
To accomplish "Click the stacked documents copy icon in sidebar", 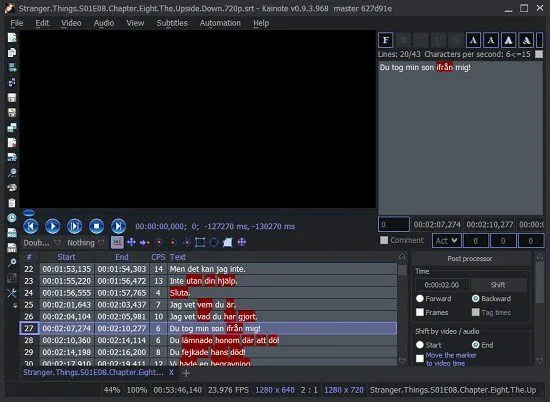I will point(12,53).
